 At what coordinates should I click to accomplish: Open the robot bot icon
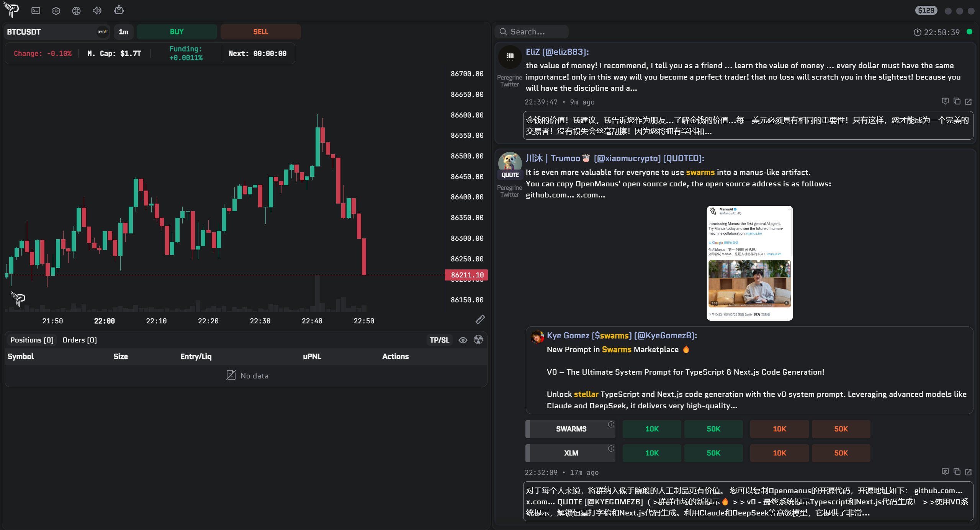119,10
